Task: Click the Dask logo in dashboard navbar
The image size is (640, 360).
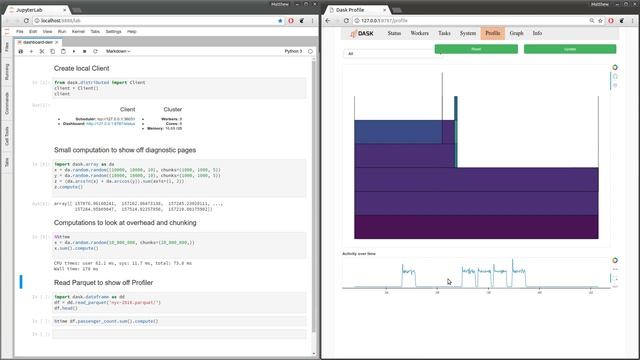Action: coord(362,33)
